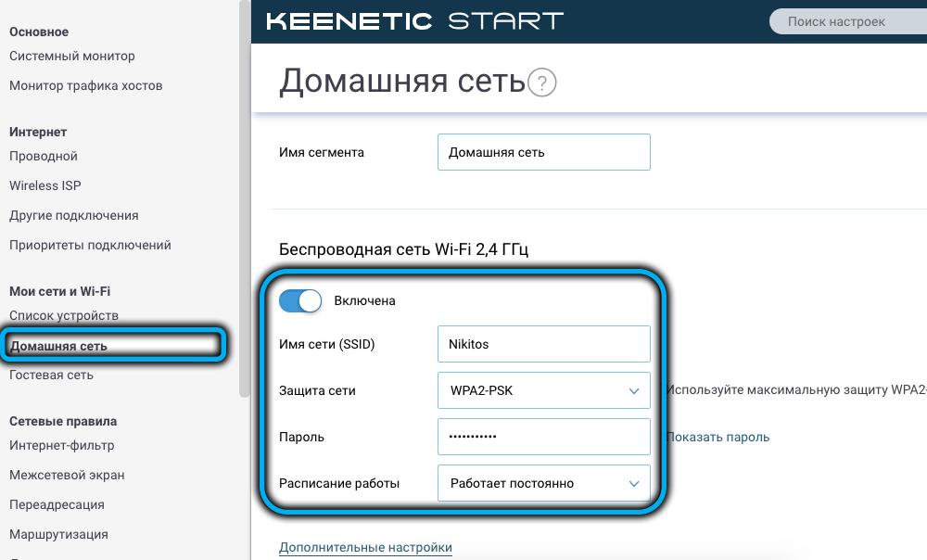Screen dimensions: 927x560
Task: Select Переадресация in the sidebar
Action: click(57, 504)
